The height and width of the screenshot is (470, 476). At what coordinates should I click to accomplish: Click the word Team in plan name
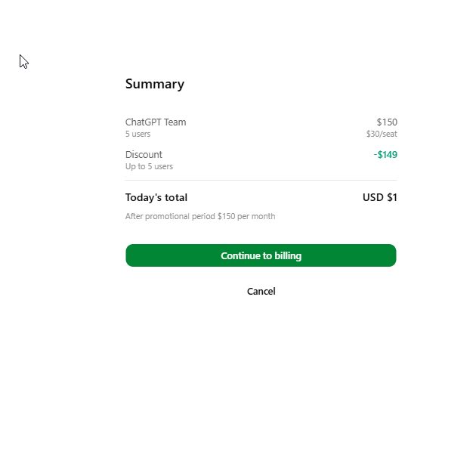175,122
